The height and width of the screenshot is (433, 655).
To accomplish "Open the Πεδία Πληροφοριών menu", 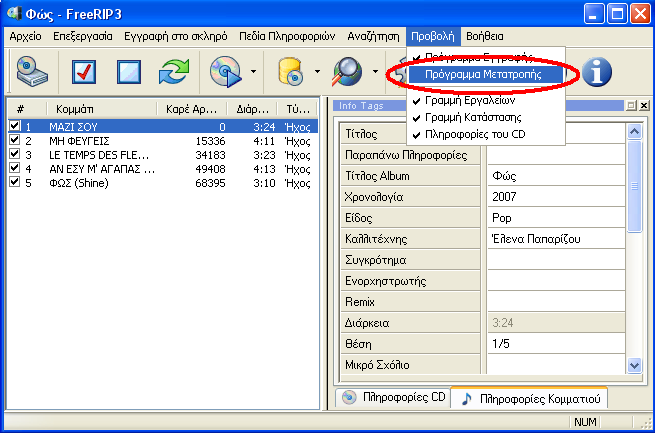I will [x=287, y=36].
